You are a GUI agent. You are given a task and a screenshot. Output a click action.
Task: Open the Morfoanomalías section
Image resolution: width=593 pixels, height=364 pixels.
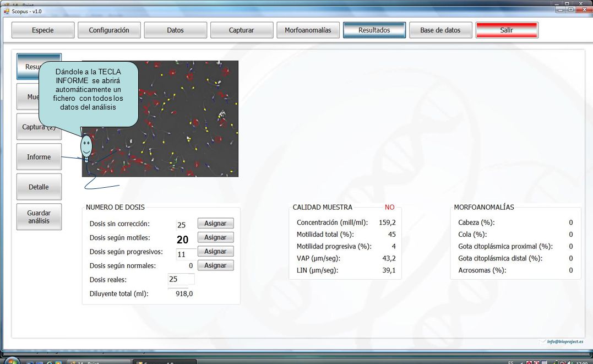[308, 30]
